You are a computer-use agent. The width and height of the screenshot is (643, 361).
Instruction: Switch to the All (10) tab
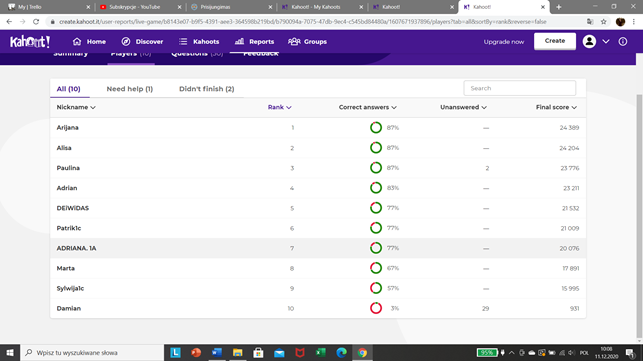pos(68,89)
